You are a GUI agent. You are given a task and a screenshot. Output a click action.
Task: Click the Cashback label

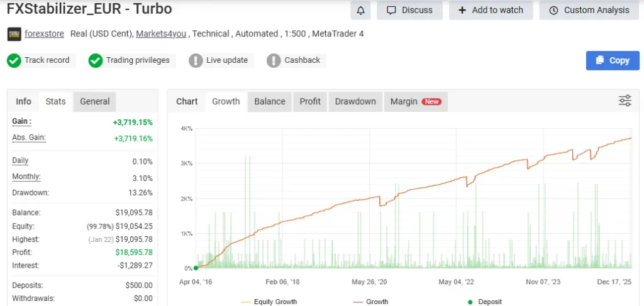click(x=303, y=60)
